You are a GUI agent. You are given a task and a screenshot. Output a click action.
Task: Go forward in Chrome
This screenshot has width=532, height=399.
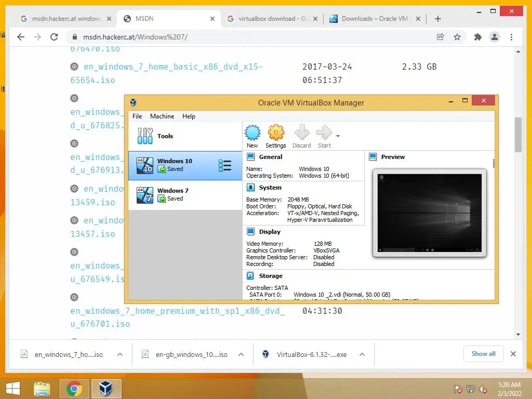(37, 37)
